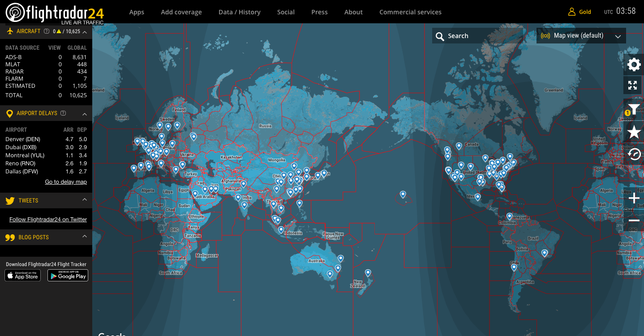Open the Press menu item
This screenshot has height=336, width=644.
click(x=319, y=12)
